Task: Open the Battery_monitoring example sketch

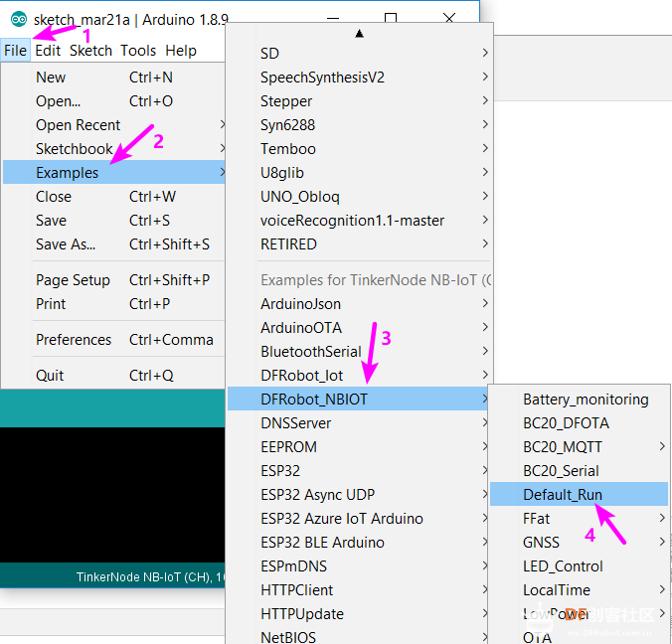Action: pyautogui.click(x=579, y=400)
